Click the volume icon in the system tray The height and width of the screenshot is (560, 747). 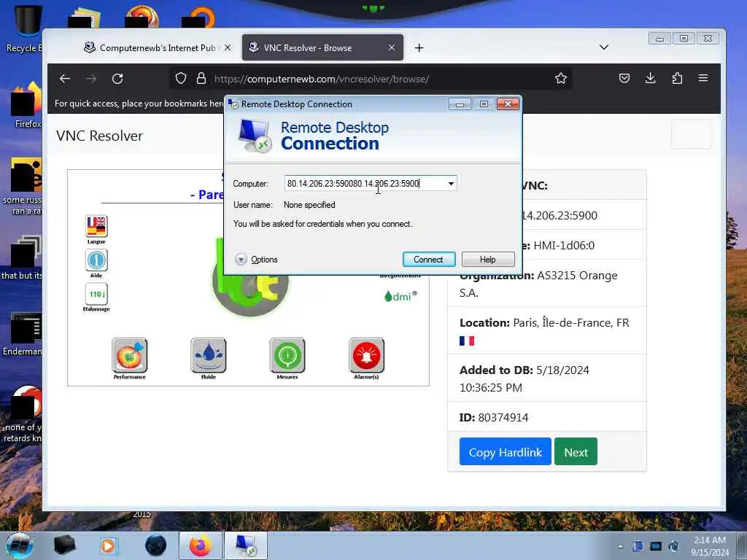(673, 546)
